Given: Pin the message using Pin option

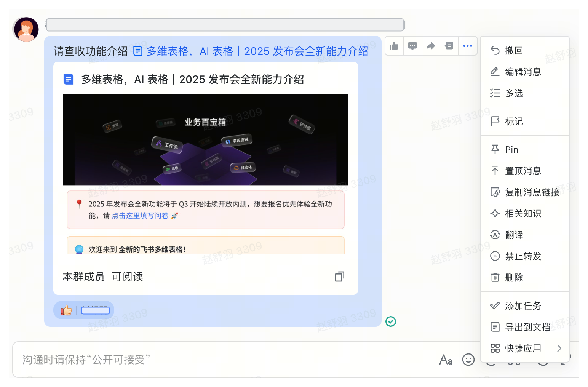Looking at the screenshot, I should coord(511,150).
